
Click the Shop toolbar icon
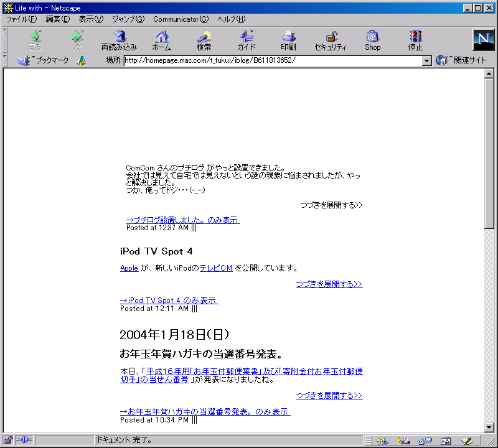point(372,40)
